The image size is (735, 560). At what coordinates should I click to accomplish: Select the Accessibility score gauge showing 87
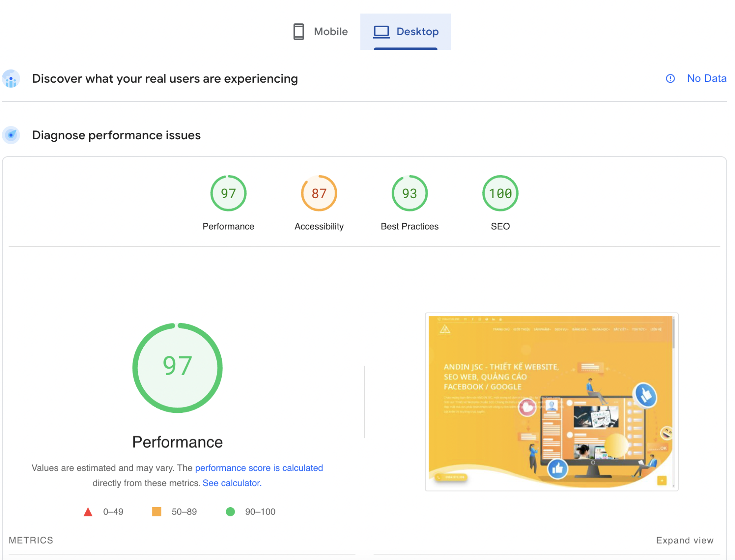318,193
